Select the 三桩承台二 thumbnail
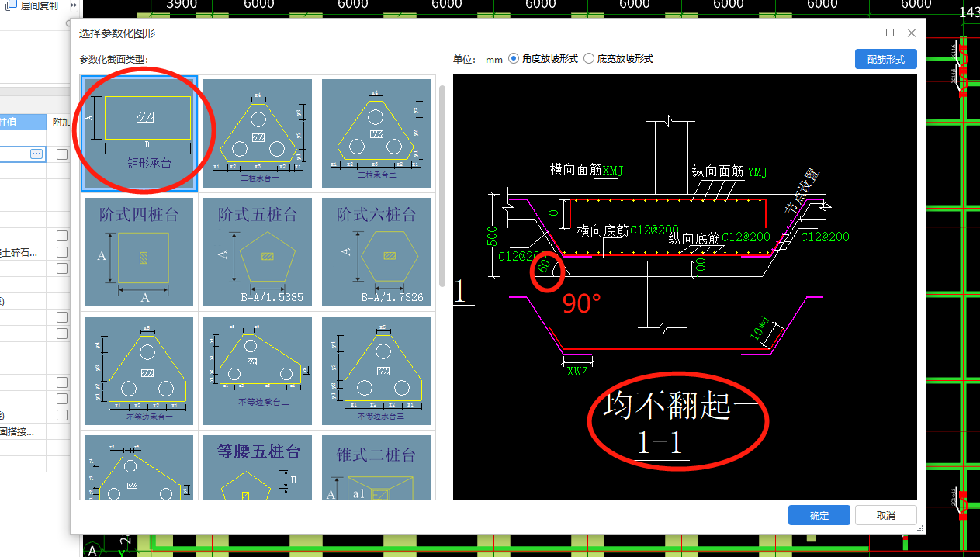 tap(376, 133)
